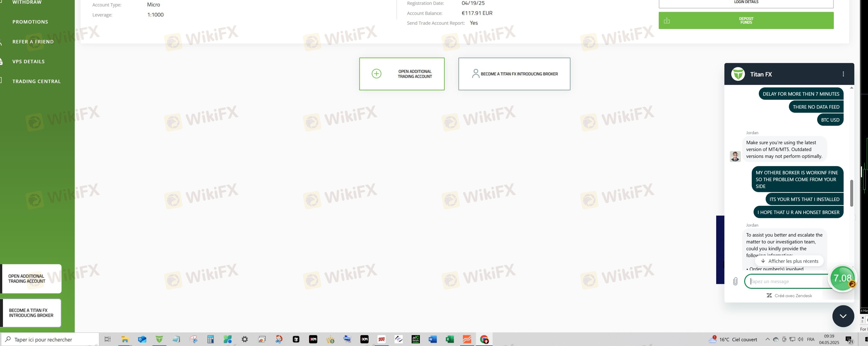The width and height of the screenshot is (868, 346).
Task: Click the plus icon in Open Additional Trading Account
Action: 376,73
